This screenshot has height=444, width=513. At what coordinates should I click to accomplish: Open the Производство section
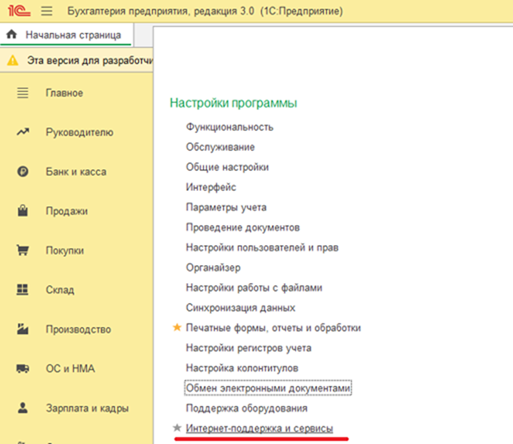pyautogui.click(x=78, y=329)
